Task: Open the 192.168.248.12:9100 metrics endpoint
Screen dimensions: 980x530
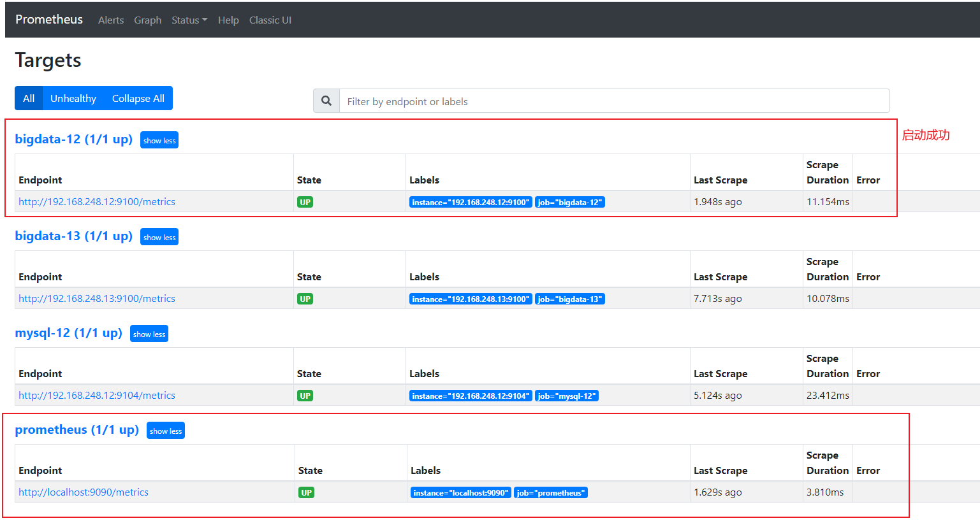Action: click(97, 201)
